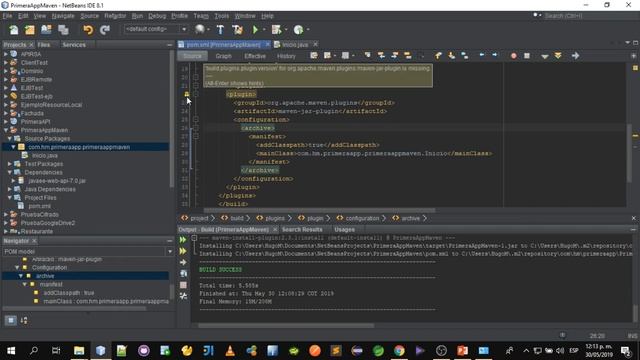Open the Refactor menu
This screenshot has height=360, width=640.
115,16
